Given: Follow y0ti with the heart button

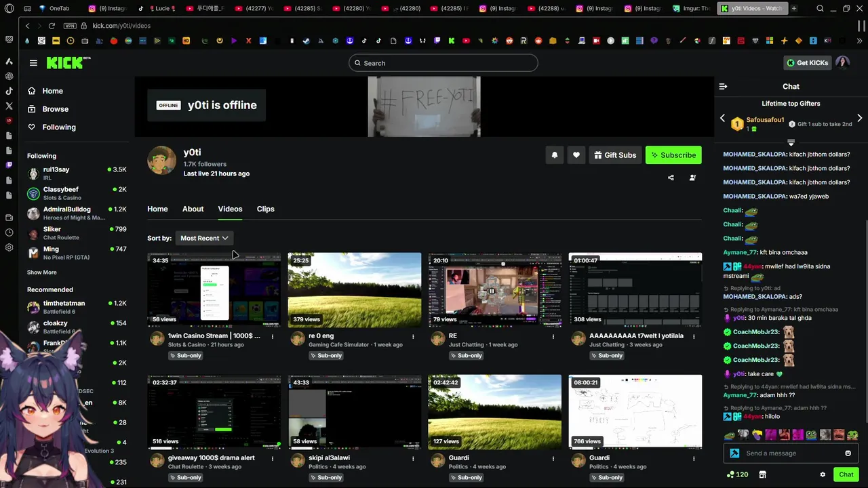Looking at the screenshot, I should [576, 155].
